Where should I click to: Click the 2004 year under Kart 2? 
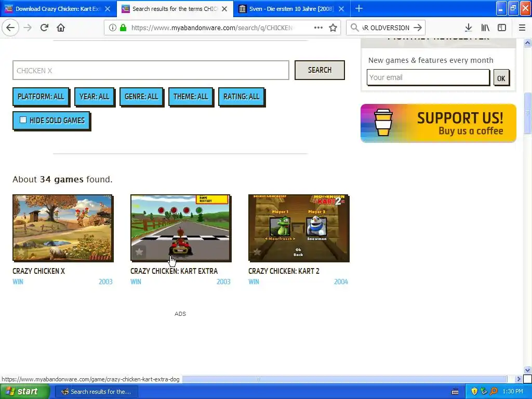pyautogui.click(x=341, y=282)
